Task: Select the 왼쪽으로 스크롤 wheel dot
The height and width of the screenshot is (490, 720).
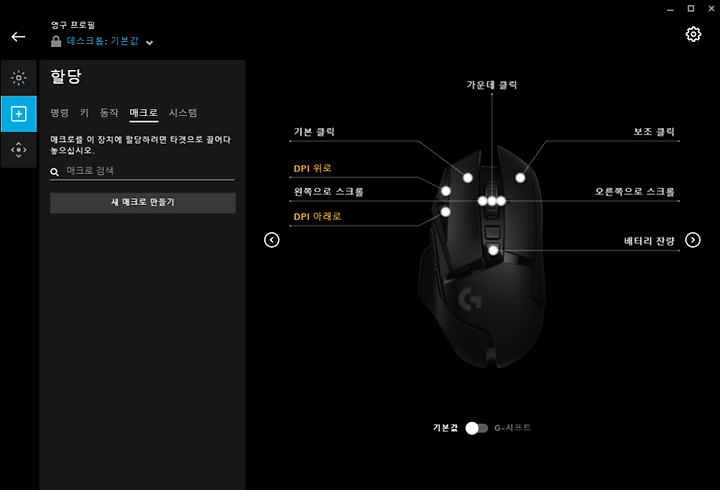Action: pyautogui.click(x=482, y=201)
